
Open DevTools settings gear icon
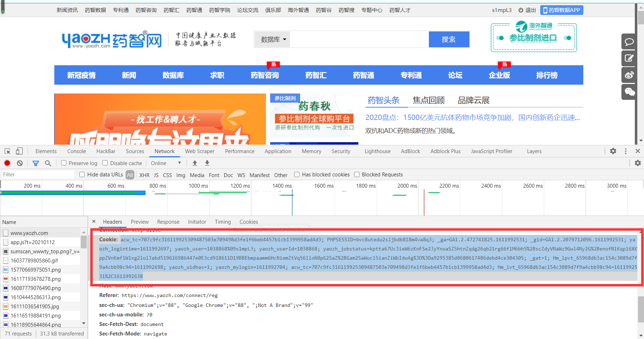click(613, 151)
